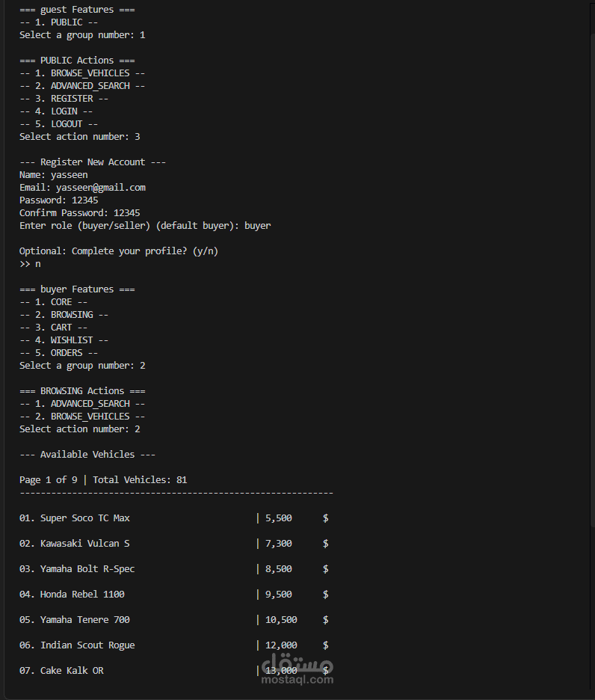Click the BROWSE_VEHICLES line under PUBLIC Actions

(x=82, y=73)
